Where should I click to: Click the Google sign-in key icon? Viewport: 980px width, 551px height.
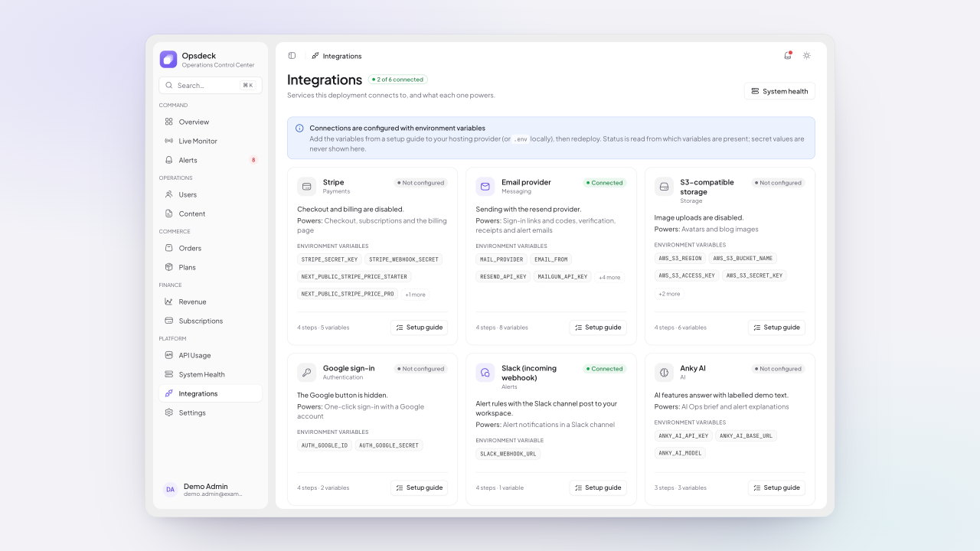coord(307,373)
